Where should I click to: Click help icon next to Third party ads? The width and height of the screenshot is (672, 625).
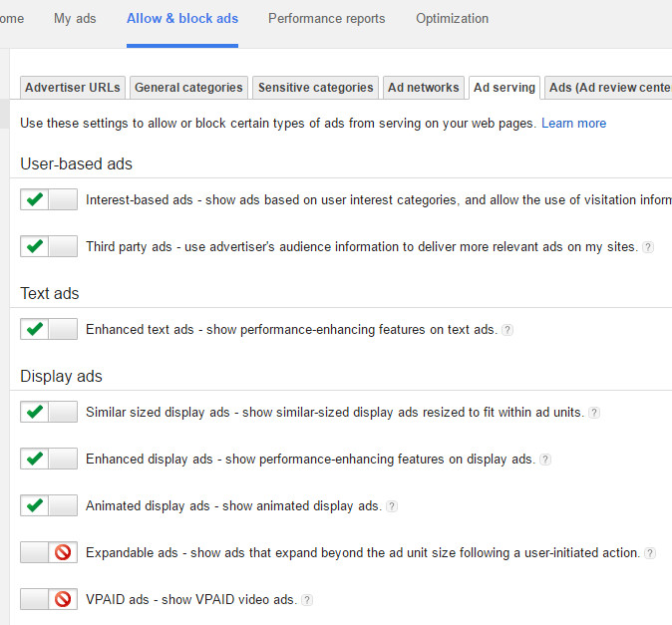click(648, 247)
